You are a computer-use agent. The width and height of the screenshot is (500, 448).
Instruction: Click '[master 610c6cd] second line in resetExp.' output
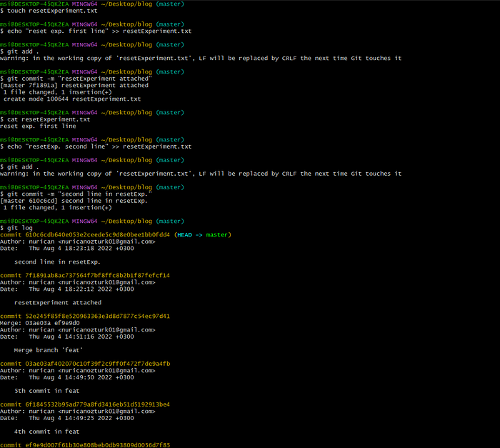click(x=74, y=201)
